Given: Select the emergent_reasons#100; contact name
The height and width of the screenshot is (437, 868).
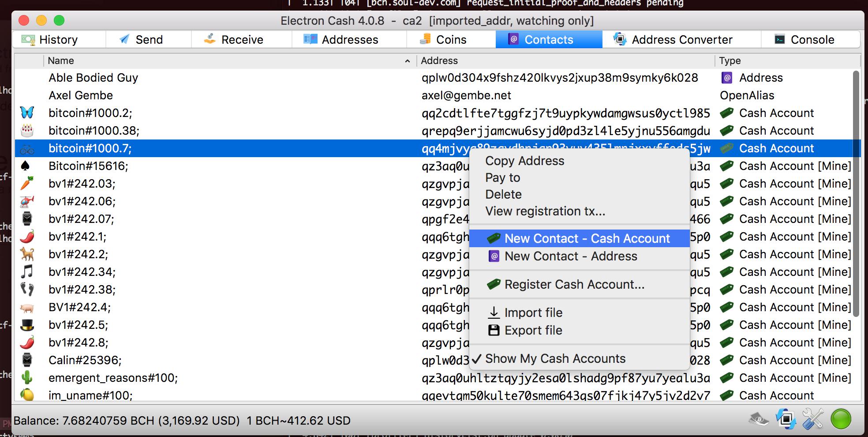Looking at the screenshot, I should (113, 378).
